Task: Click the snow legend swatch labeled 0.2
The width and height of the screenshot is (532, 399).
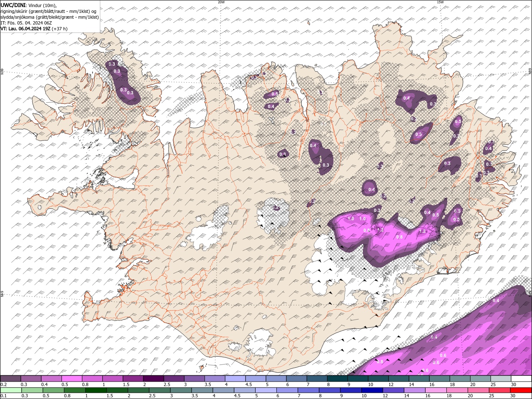Action: tap(10, 379)
